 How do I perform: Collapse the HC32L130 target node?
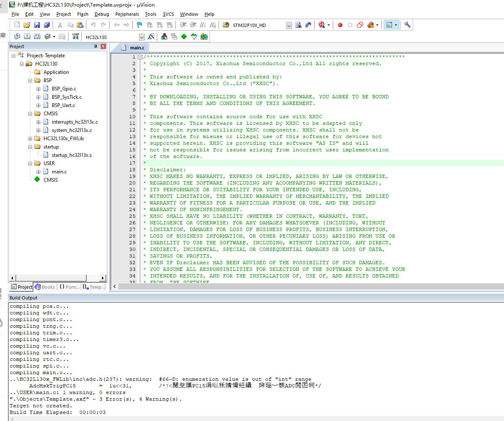pos(22,64)
